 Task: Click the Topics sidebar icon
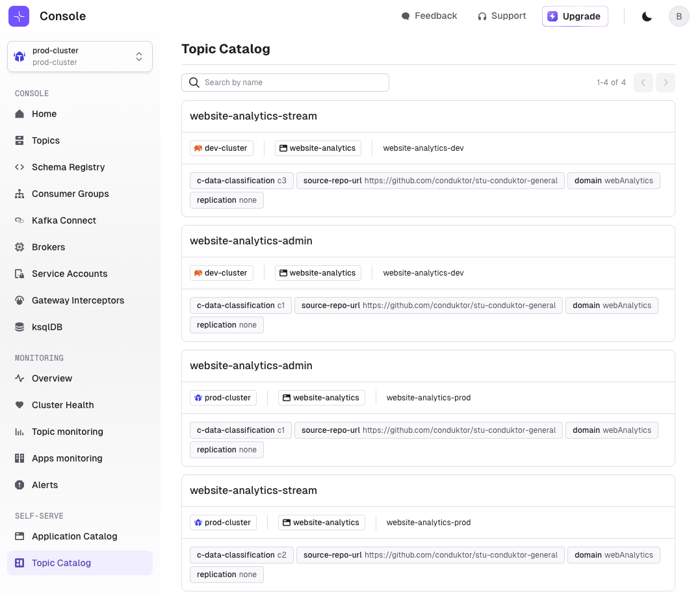[x=19, y=140]
